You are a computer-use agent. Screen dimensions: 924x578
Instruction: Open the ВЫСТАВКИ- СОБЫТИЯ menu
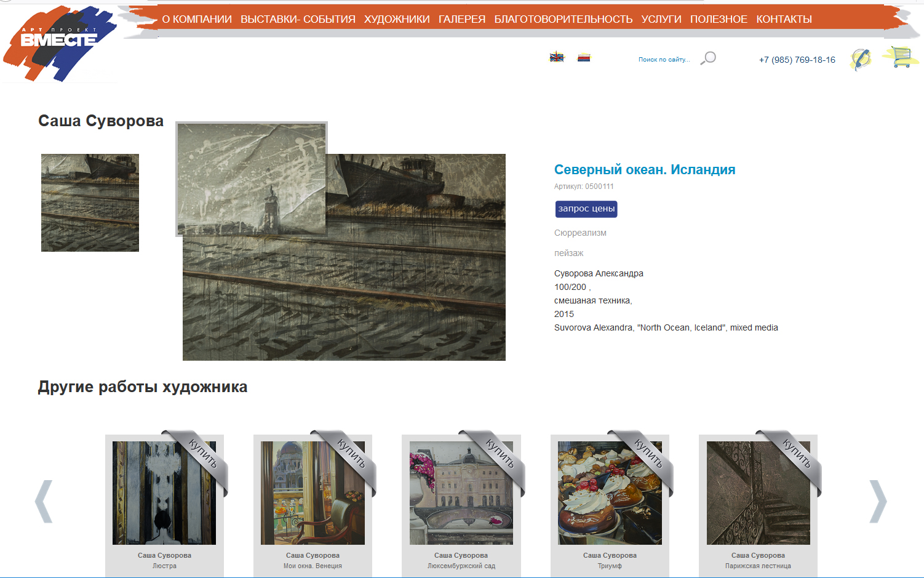click(x=298, y=19)
